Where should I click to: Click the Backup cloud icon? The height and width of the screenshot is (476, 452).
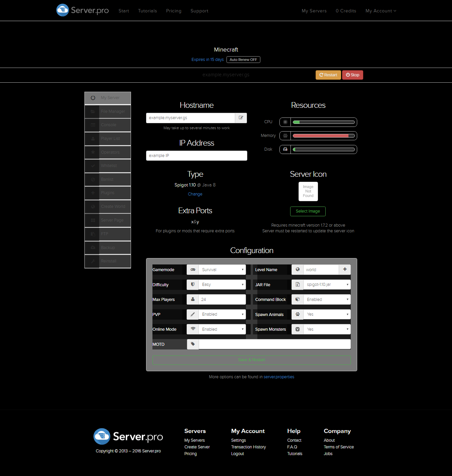tap(92, 247)
